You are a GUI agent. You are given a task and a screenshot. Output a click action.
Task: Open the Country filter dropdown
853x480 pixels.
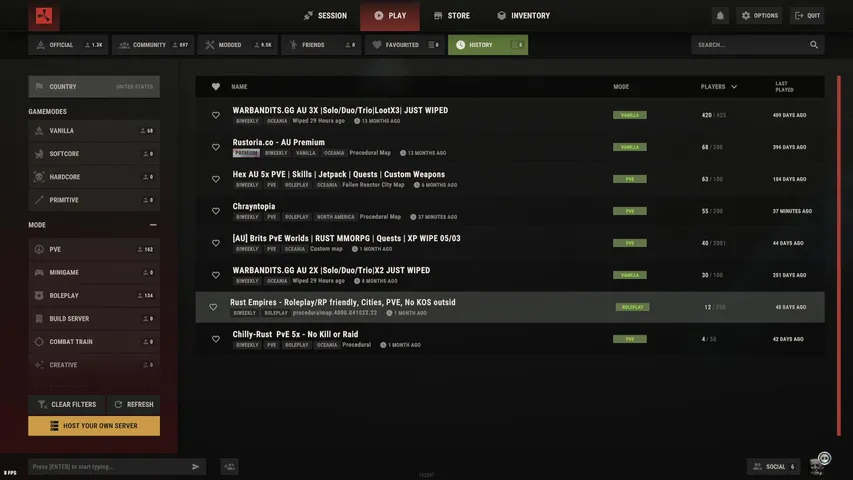coord(94,87)
